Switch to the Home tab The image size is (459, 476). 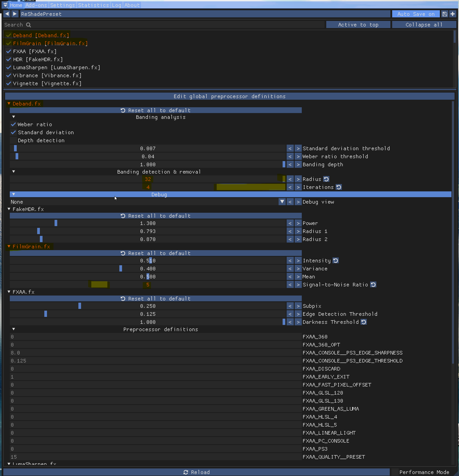pos(16,5)
